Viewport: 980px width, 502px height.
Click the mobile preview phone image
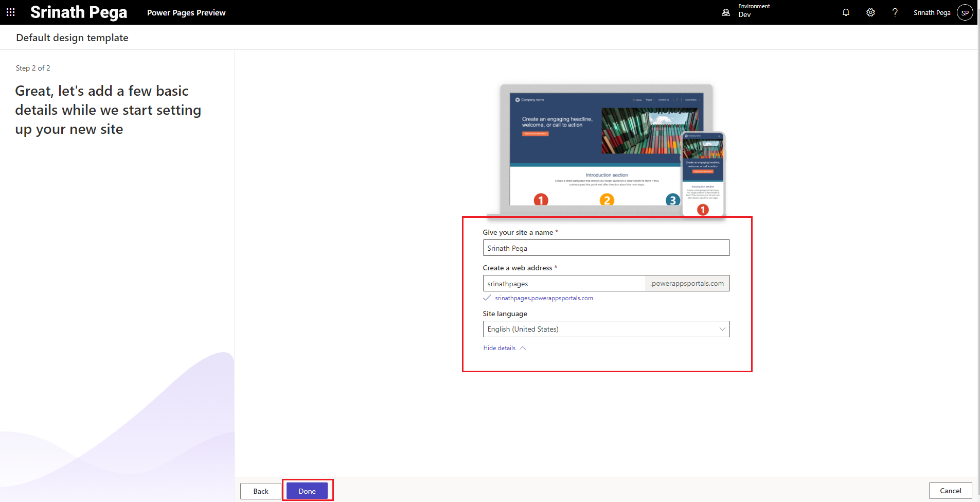point(703,174)
